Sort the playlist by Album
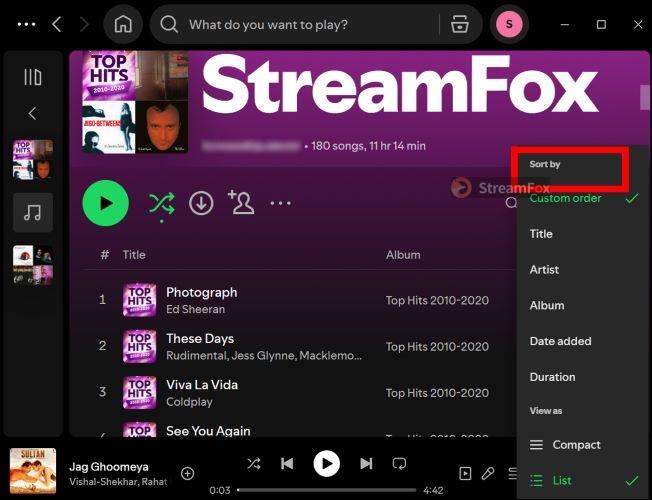 pyautogui.click(x=583, y=305)
